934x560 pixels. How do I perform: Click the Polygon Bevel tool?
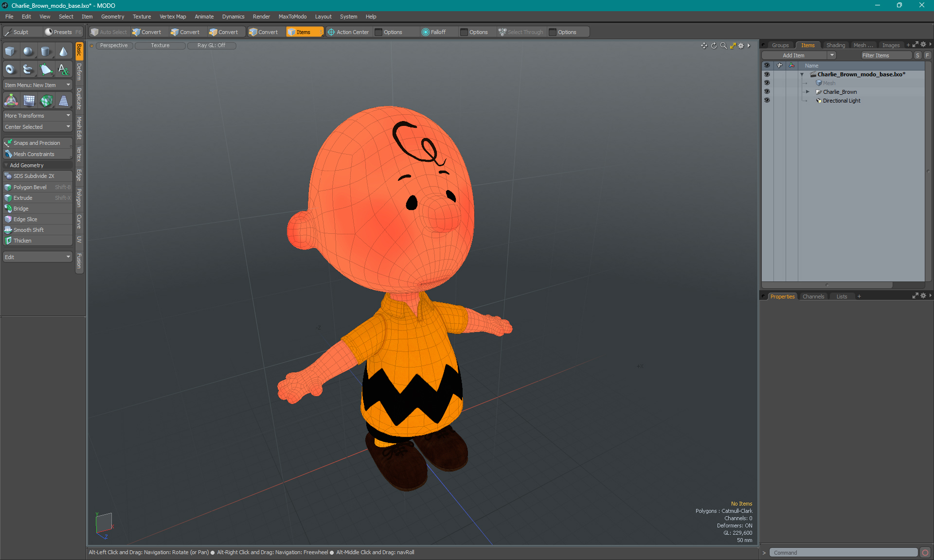pyautogui.click(x=30, y=187)
